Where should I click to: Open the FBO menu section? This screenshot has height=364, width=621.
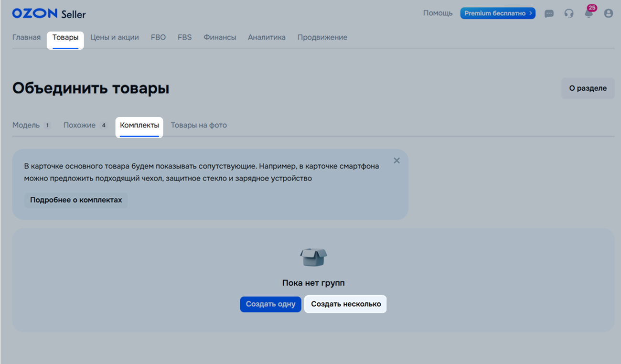158,37
